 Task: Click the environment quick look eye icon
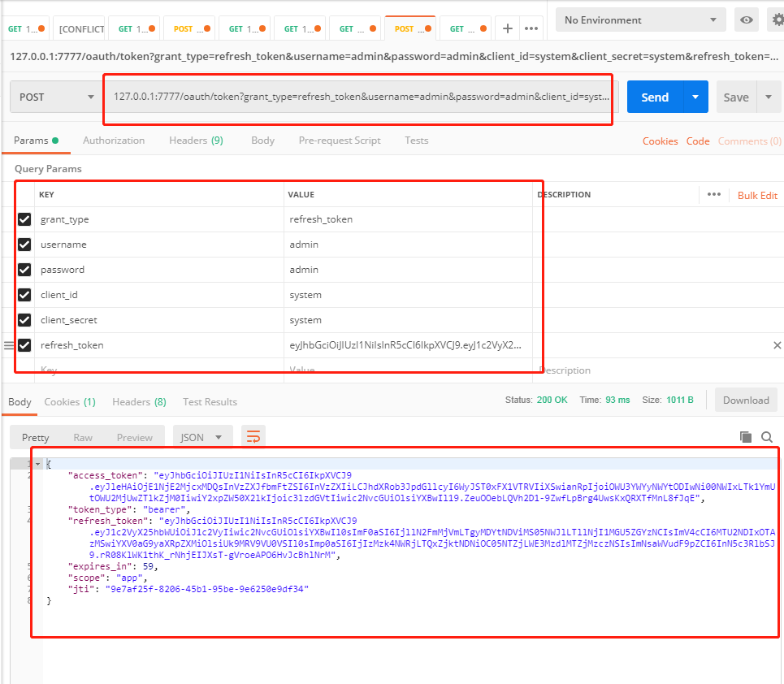pyautogui.click(x=746, y=20)
